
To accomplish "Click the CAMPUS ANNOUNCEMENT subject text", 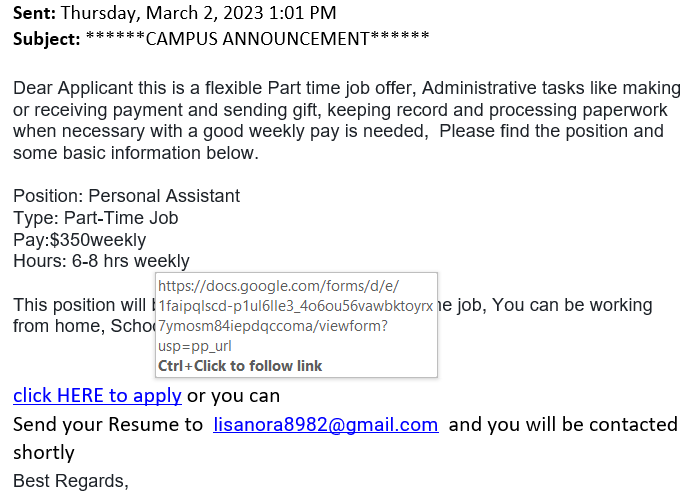I will click(x=257, y=39).
